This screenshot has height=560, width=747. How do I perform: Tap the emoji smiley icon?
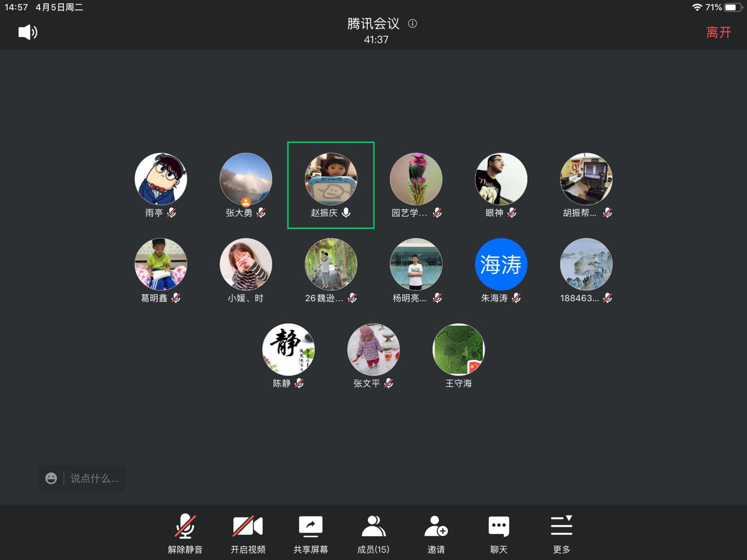click(51, 478)
